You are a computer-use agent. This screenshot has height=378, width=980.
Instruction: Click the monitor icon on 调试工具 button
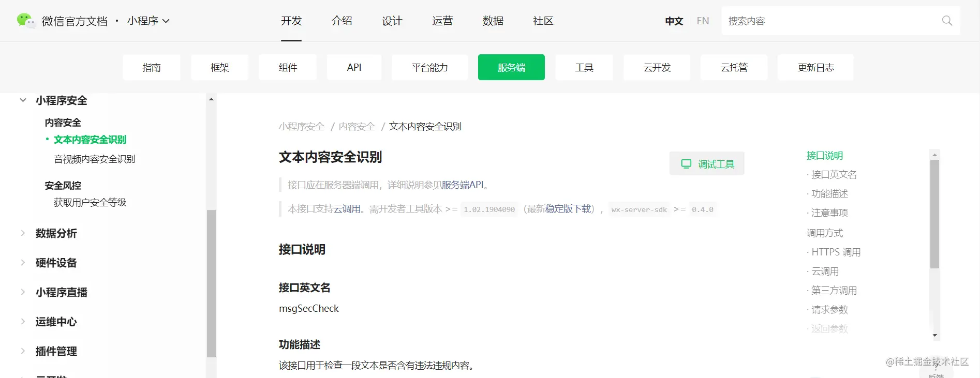(x=686, y=164)
